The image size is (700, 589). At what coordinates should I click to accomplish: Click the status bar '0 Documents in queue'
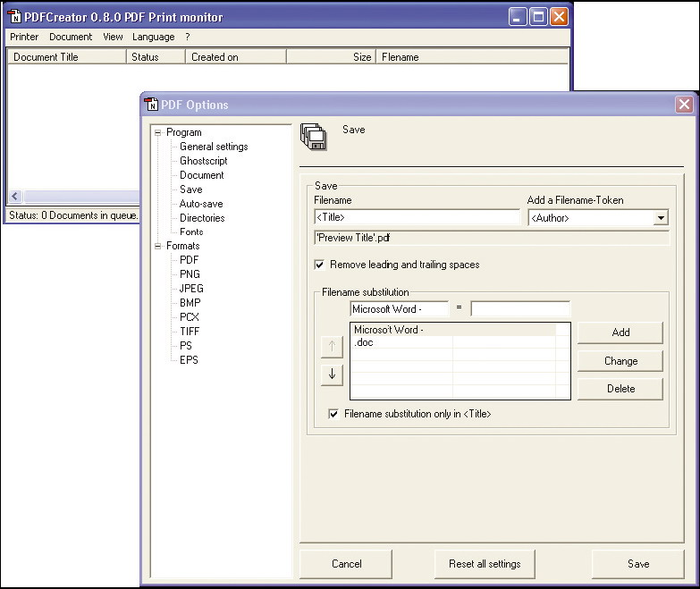pos(73,215)
